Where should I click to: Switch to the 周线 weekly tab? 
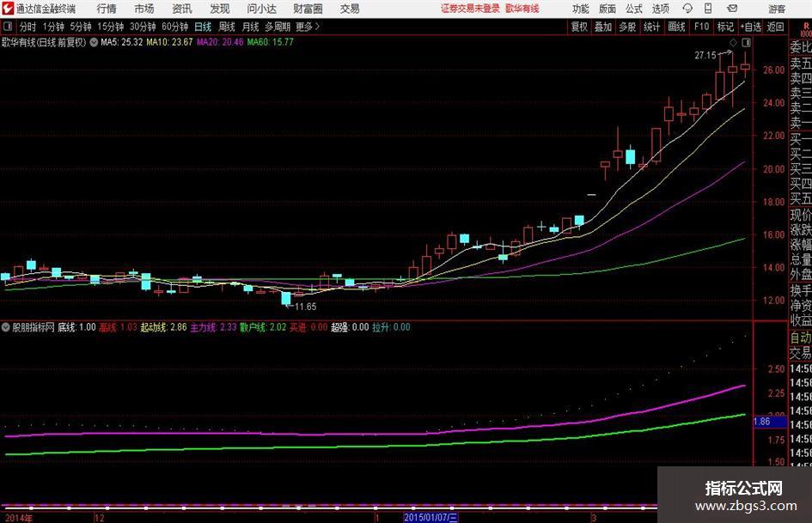click(227, 27)
